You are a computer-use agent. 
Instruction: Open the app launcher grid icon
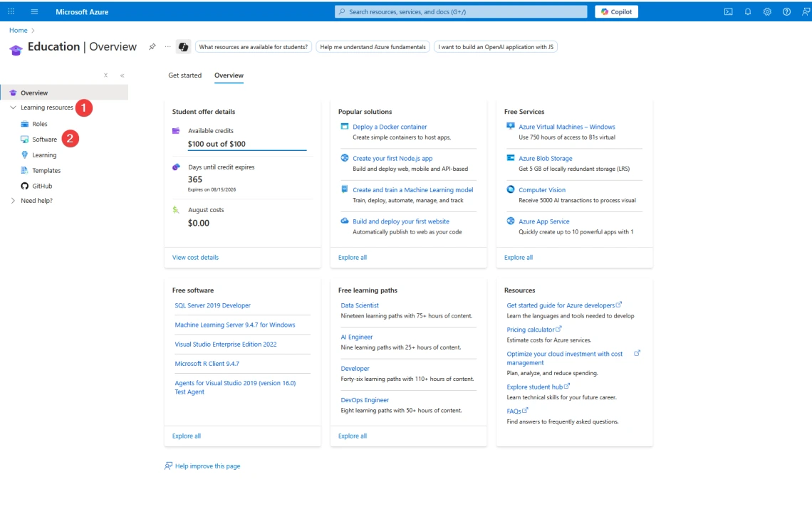11,11
